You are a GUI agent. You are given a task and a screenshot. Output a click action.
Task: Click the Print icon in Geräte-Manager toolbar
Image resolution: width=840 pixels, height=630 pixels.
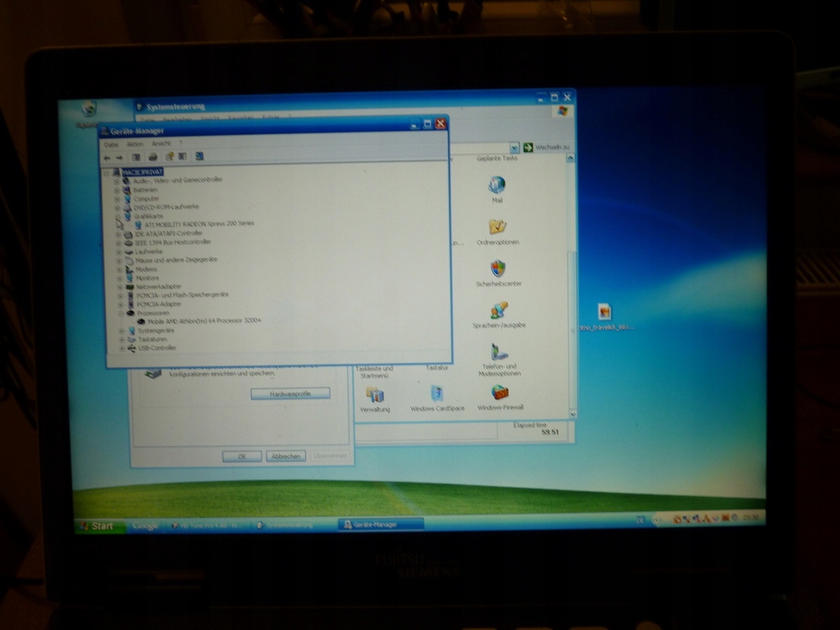(153, 157)
